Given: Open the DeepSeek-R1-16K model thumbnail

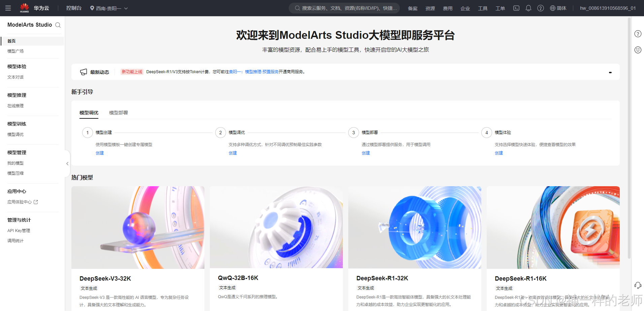Looking at the screenshot, I should (553, 227).
